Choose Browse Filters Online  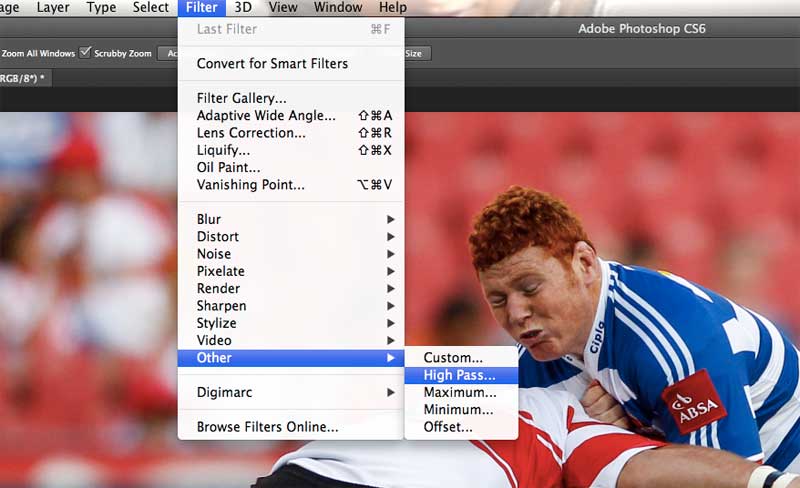point(291,427)
